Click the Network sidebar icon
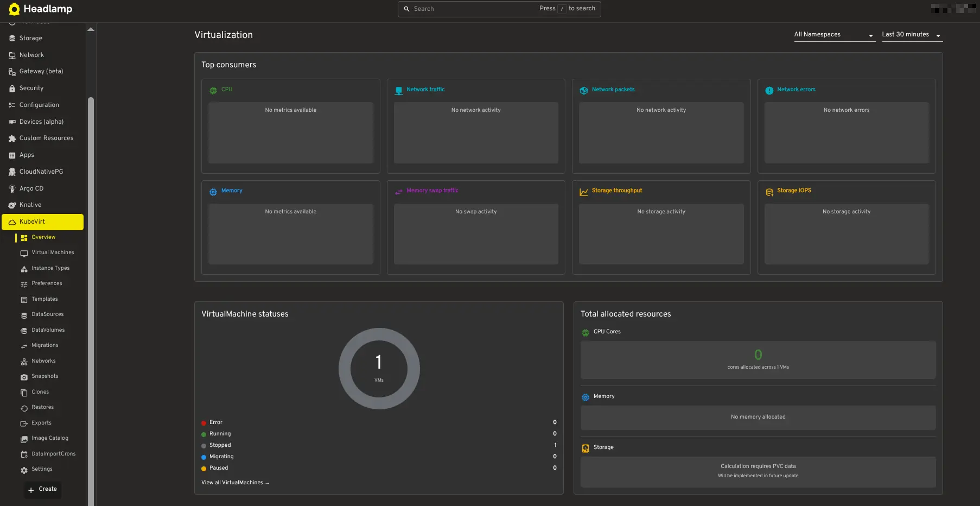 (12, 55)
